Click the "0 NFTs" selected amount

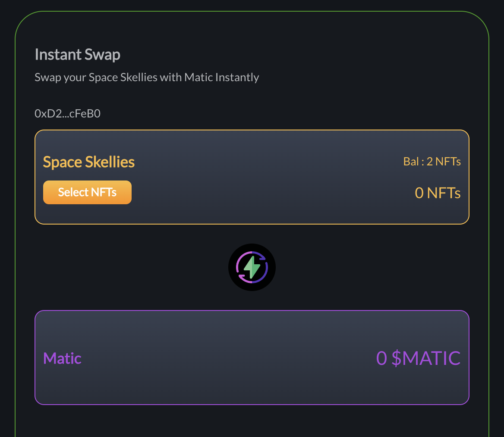coord(438,193)
